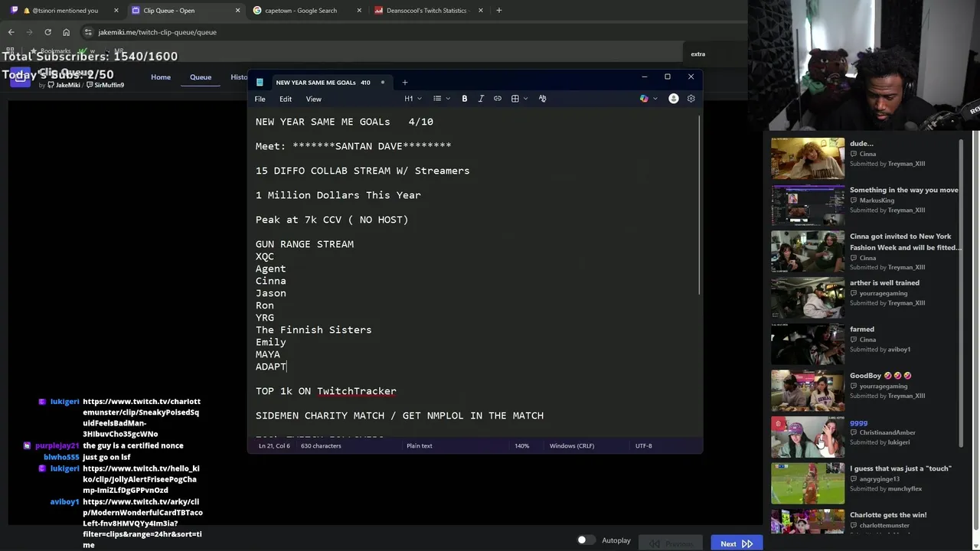Expand the list style dropdown arrow
Screen dimensions: 980x551
[x=449, y=99]
